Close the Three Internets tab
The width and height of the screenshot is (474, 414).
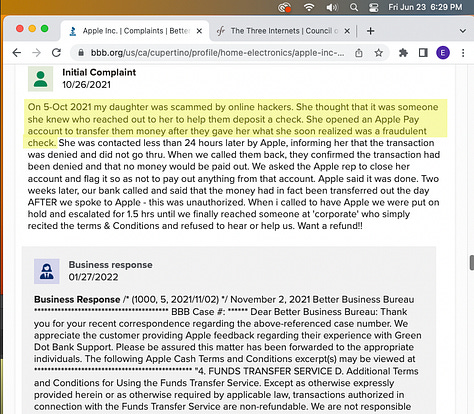click(x=347, y=31)
